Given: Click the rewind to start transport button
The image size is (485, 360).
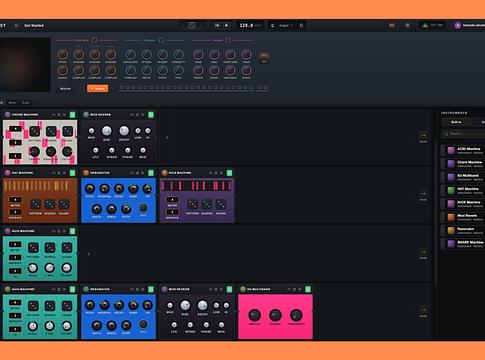Looking at the screenshot, I should [x=217, y=25].
